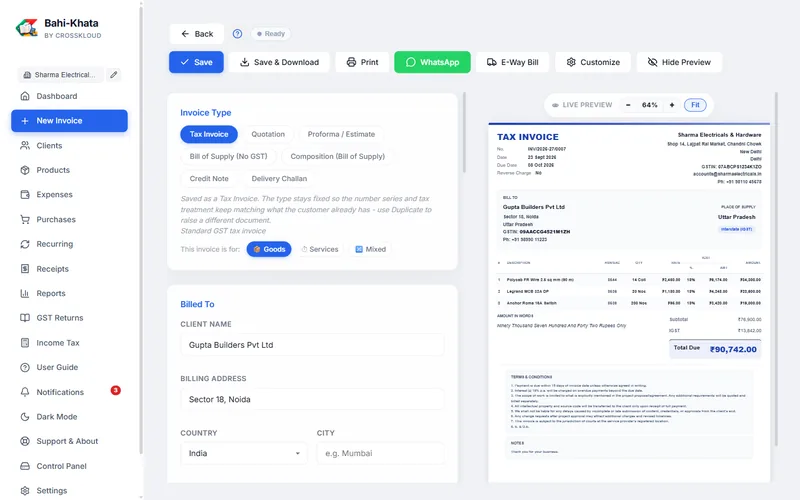Click the City input field

click(x=380, y=454)
